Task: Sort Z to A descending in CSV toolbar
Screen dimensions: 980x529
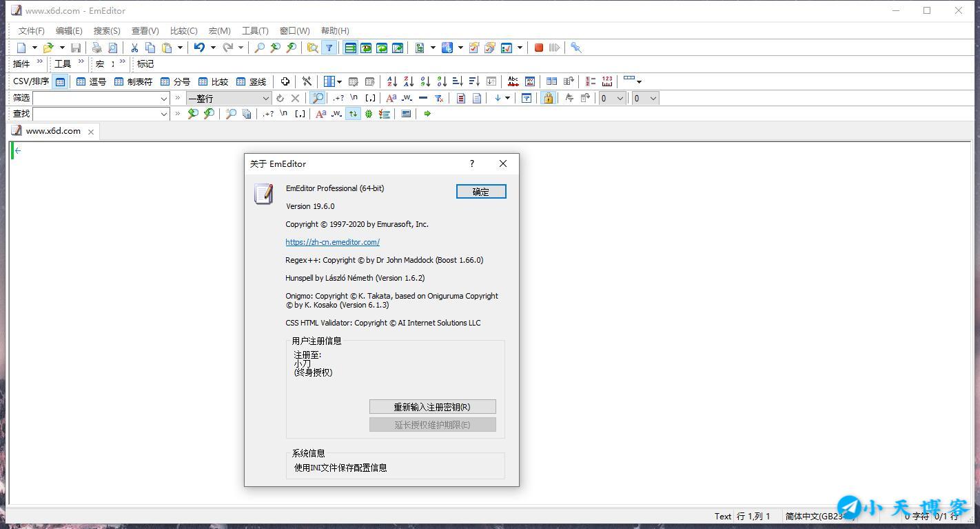Action: coord(409,81)
